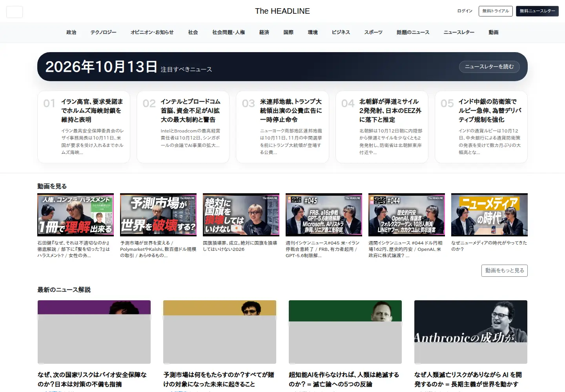
Task: Play the #044 weekly news video thumbnail
Action: [x=406, y=214]
